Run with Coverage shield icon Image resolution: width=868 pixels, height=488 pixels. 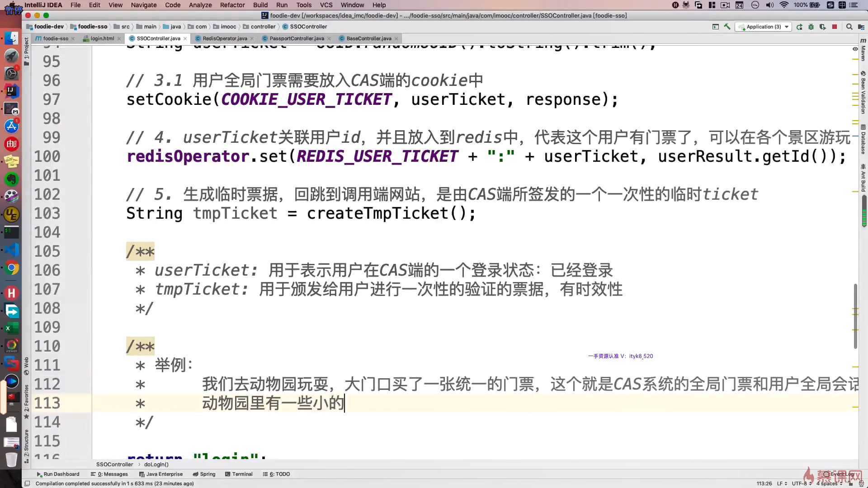(x=823, y=27)
